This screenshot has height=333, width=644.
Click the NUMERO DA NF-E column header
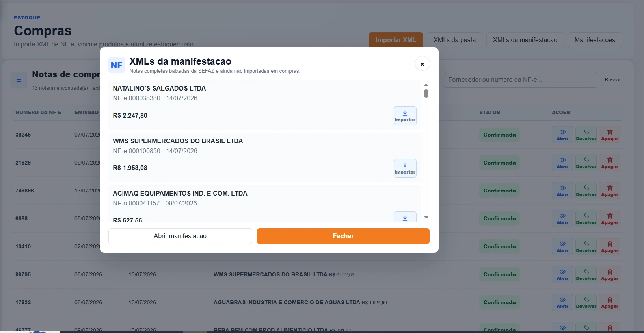[38, 113]
